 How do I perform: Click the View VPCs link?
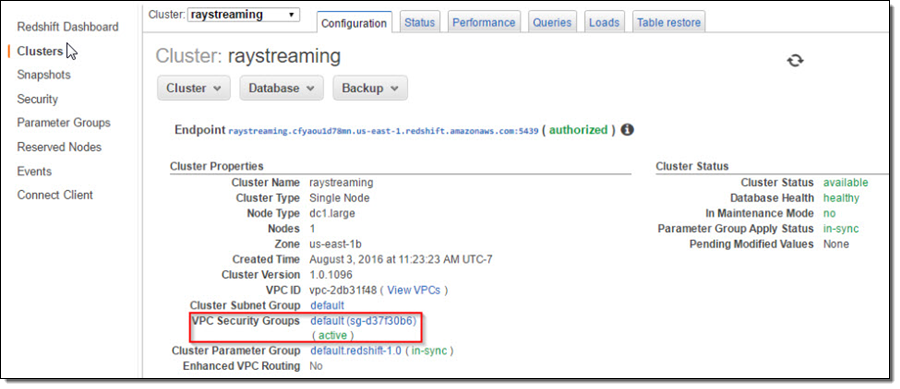(414, 290)
